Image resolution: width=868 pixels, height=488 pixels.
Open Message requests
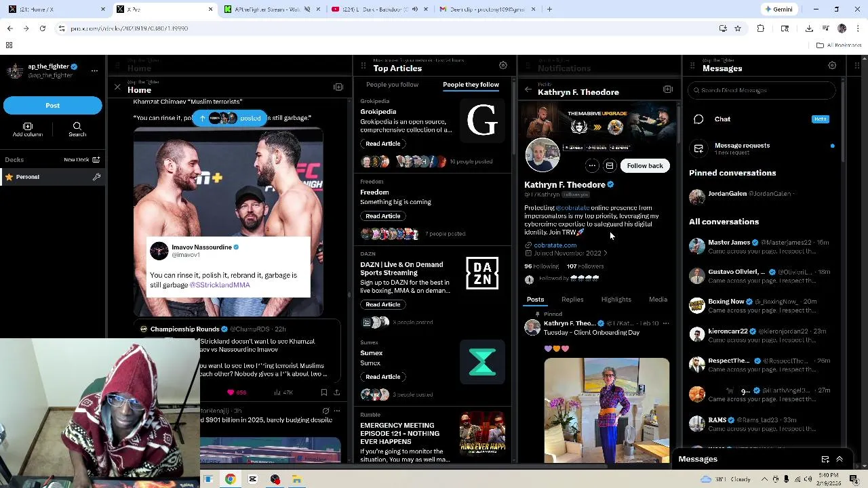pyautogui.click(x=762, y=148)
